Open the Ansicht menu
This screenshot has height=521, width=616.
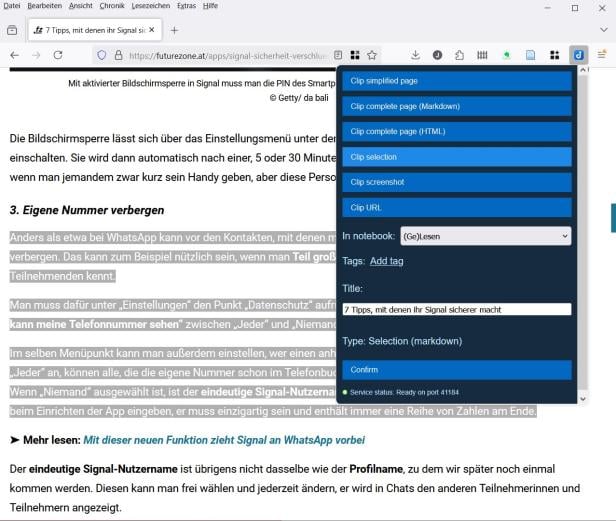(81, 6)
